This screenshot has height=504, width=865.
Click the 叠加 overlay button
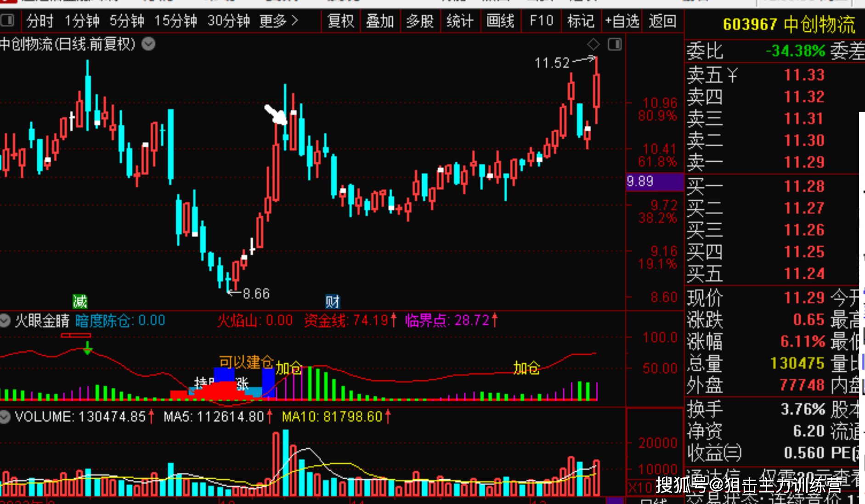[x=380, y=21]
